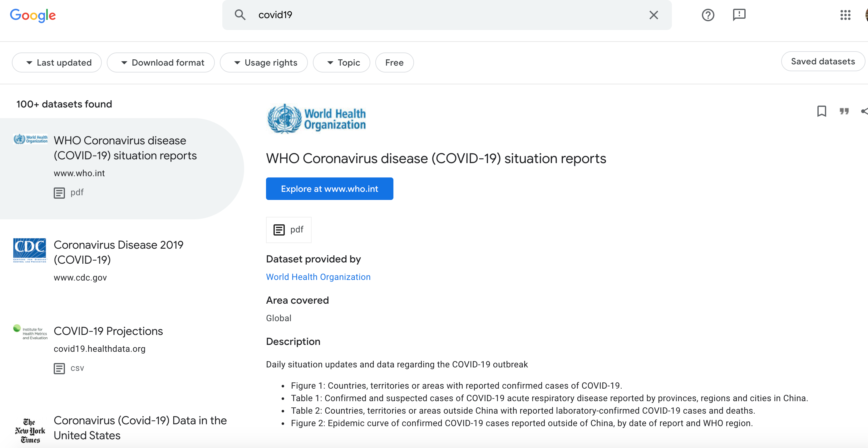Click the cite quotation mark icon
The width and height of the screenshot is (868, 448).
844,111
